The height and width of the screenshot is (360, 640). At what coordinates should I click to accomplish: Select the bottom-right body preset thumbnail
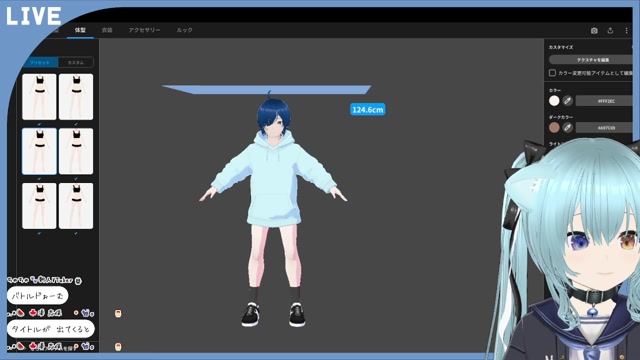76,206
